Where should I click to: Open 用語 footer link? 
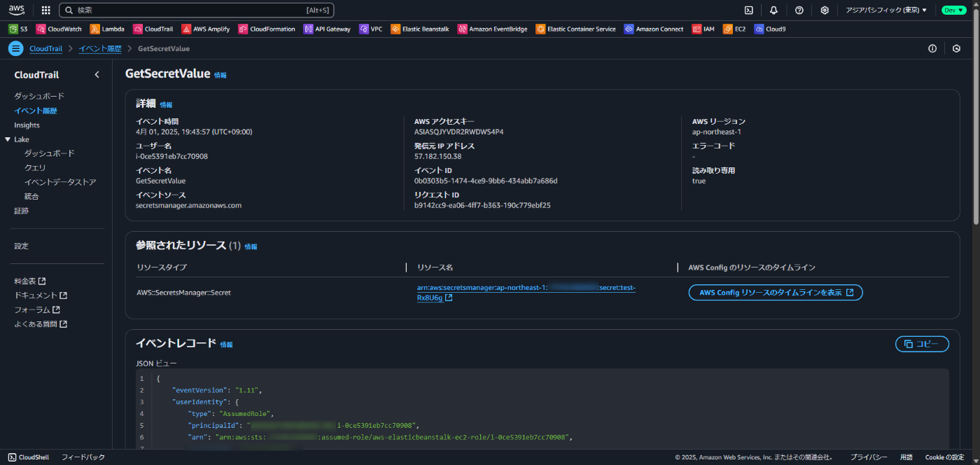[x=906, y=457]
